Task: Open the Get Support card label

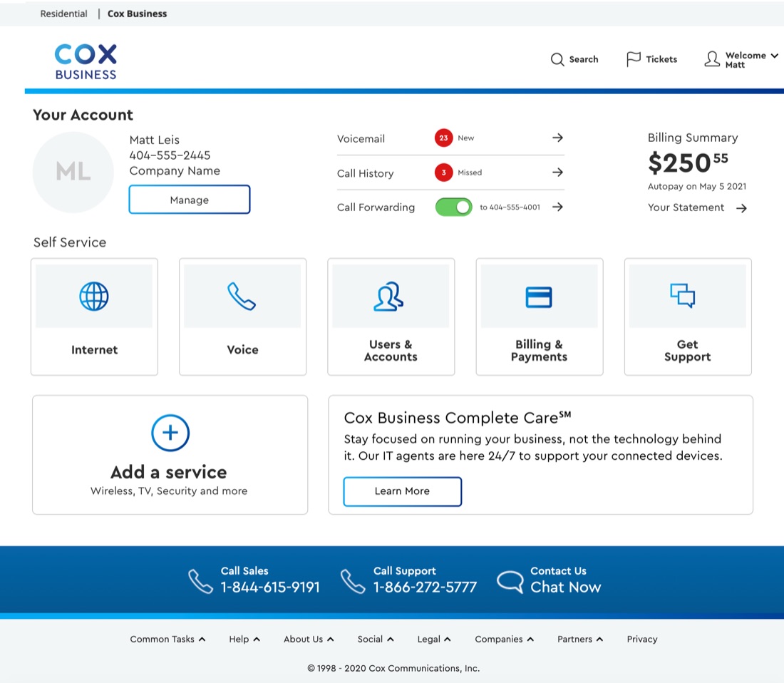Action: (688, 351)
